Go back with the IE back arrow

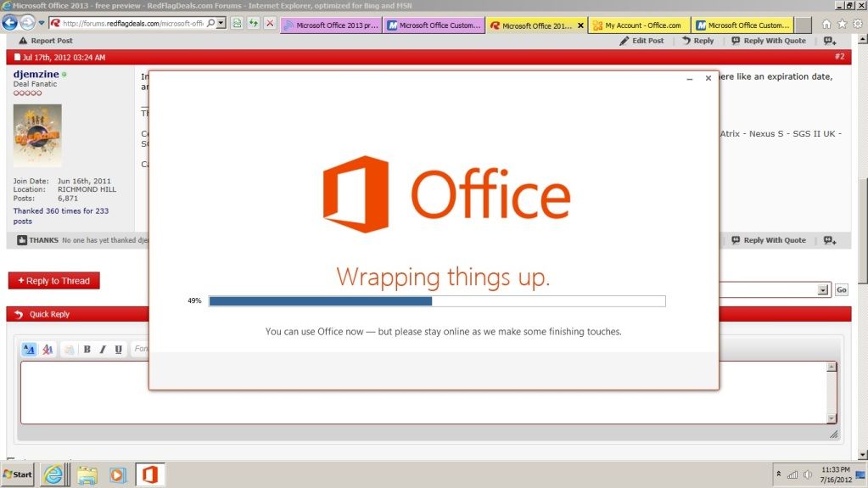pyautogui.click(x=9, y=23)
